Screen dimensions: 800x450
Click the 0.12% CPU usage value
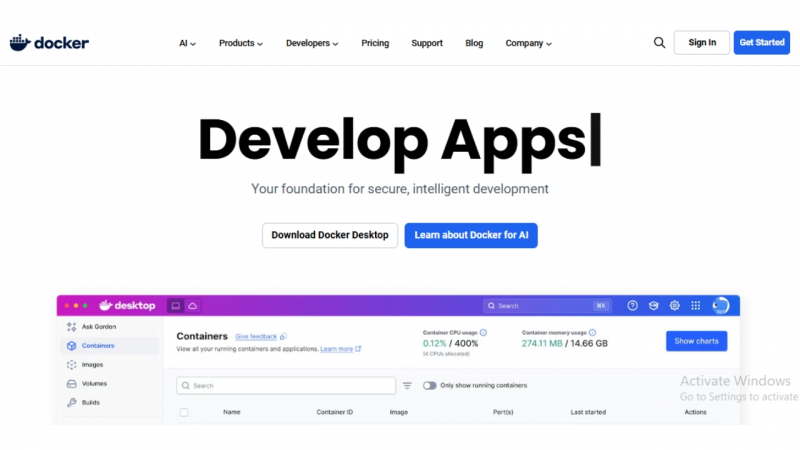click(435, 343)
